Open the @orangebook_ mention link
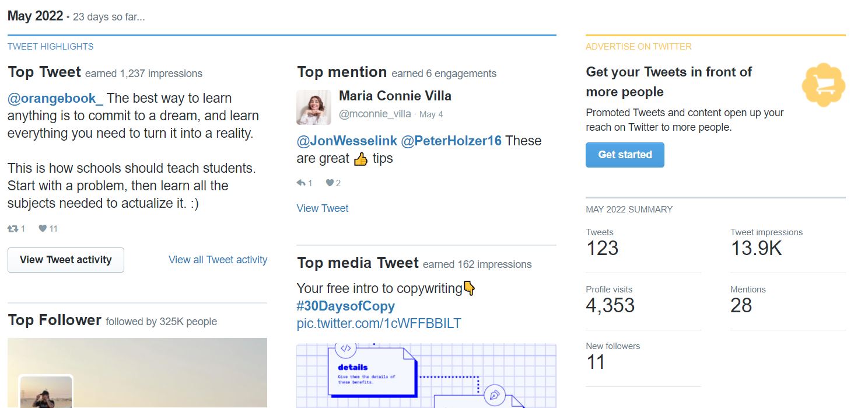This screenshot has height=408, width=868. click(55, 98)
